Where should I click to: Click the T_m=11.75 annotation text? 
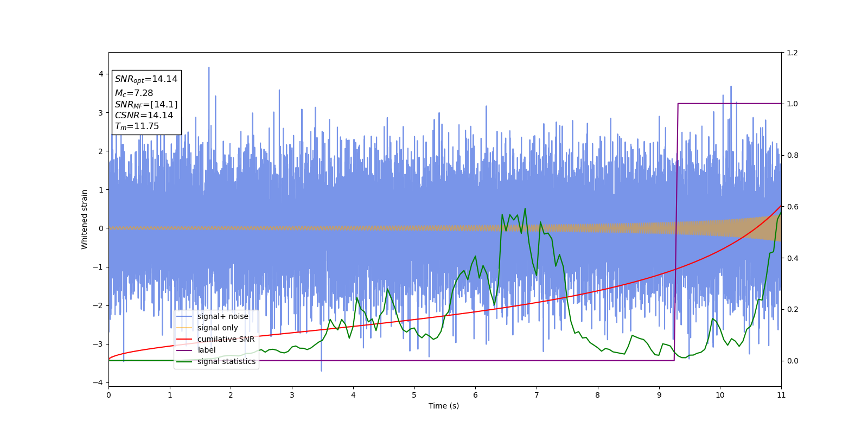[137, 126]
